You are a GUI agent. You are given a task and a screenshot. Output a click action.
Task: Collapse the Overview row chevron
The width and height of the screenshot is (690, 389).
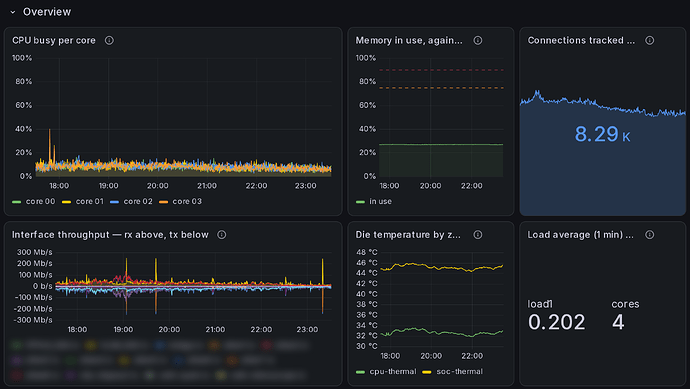tap(13, 12)
